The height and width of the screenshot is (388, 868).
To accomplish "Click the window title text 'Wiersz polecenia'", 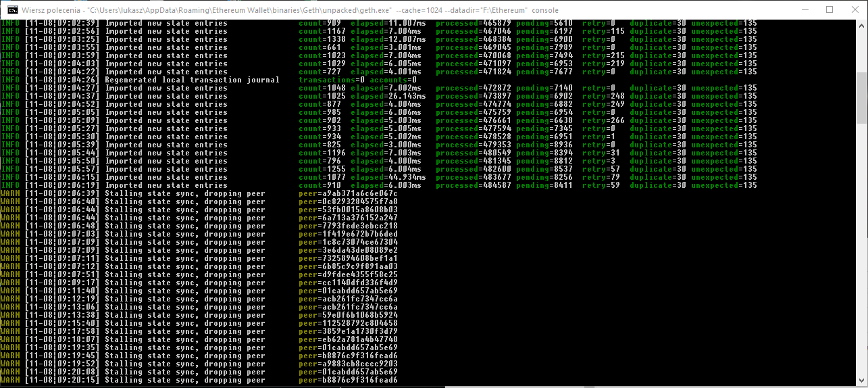I will tap(51, 10).
